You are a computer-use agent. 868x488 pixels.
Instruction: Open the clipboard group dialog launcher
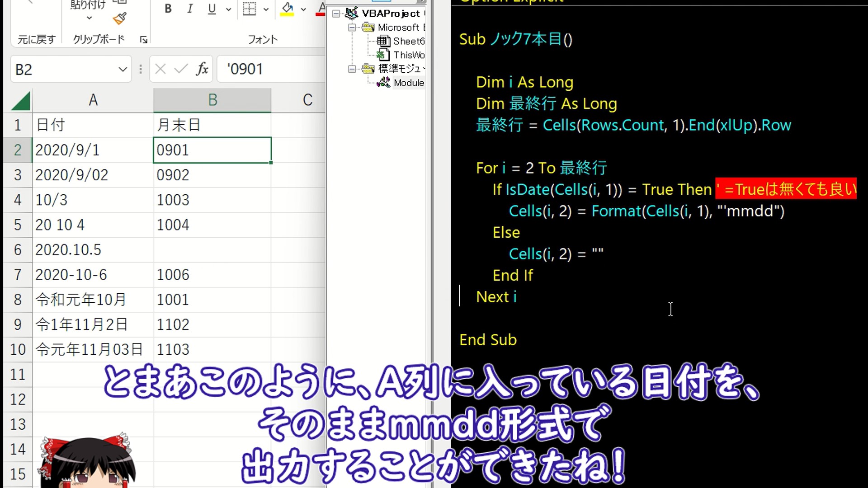144,40
